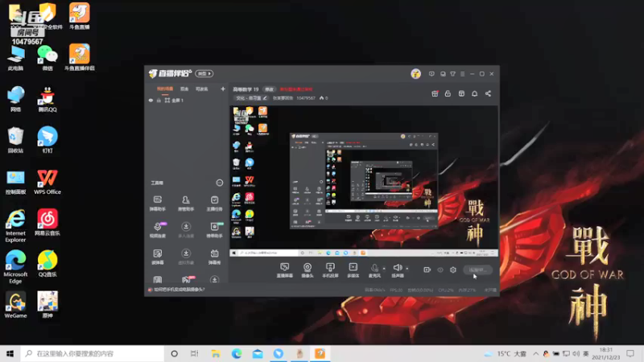The height and width of the screenshot is (362, 644).
Task: Open 弹幕助手 in the toolbox
Action: pos(157,204)
